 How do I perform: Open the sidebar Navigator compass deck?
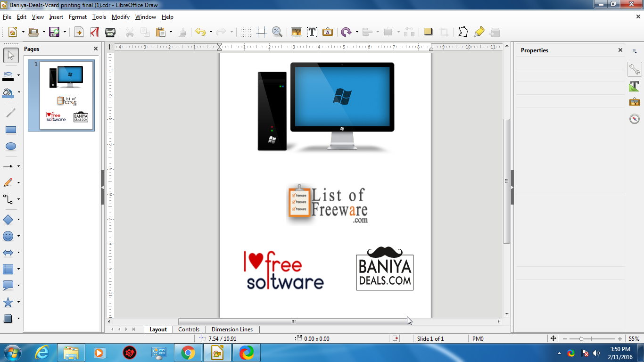point(635,119)
